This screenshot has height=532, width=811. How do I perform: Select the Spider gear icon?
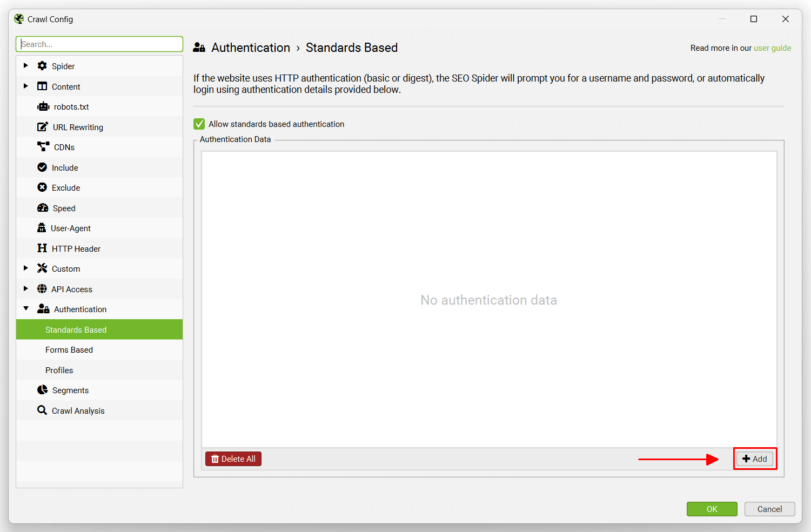[42, 65]
